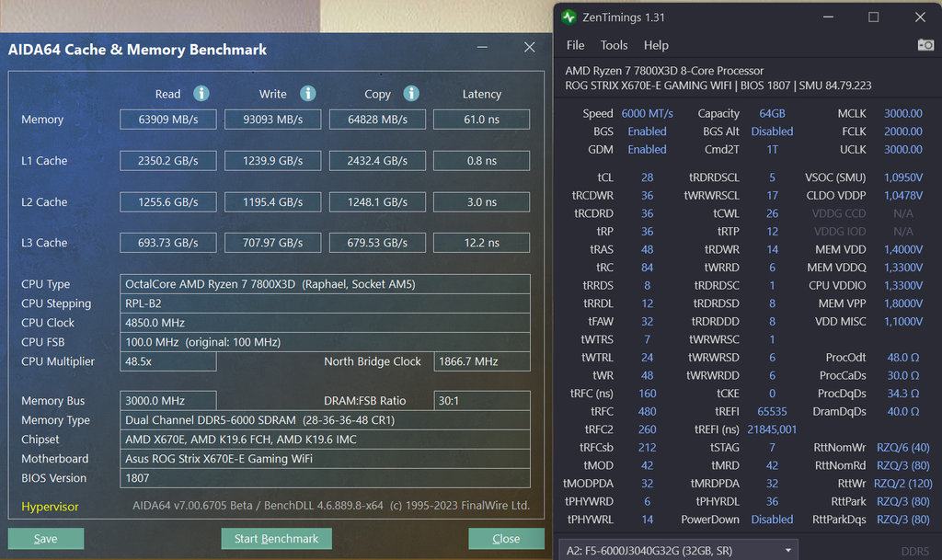This screenshot has height=560, width=942.
Task: Click the Motherboard Asus ROG Strix field
Action: point(325,459)
